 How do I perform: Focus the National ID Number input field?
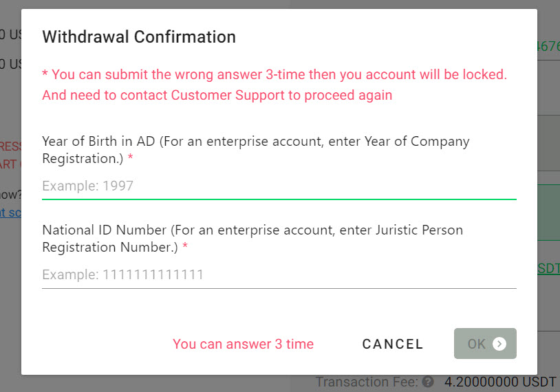(279, 275)
